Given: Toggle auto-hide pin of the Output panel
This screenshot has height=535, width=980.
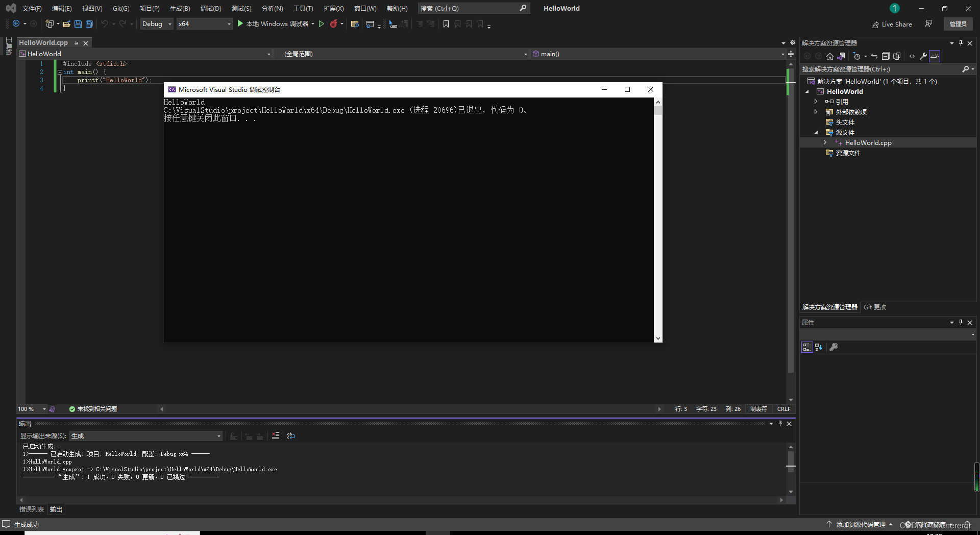Looking at the screenshot, I should coord(780,423).
